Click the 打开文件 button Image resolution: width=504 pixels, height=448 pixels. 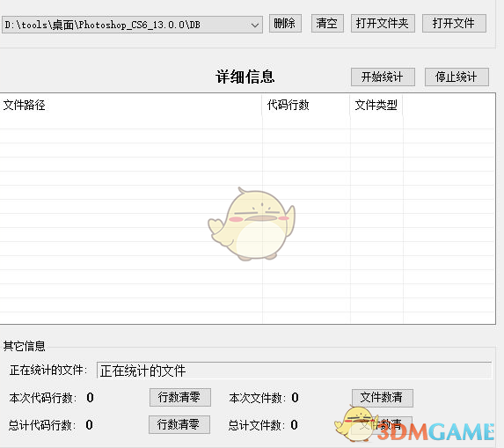(x=454, y=23)
